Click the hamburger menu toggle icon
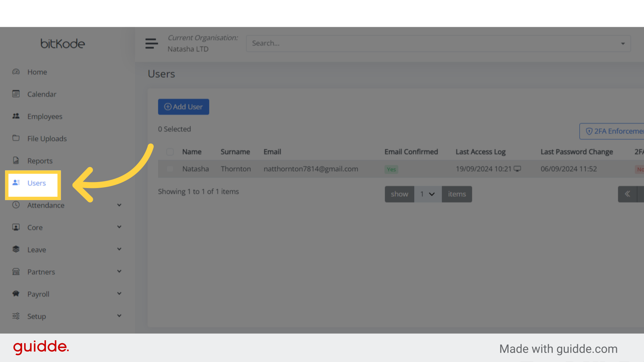644x362 pixels. click(152, 44)
